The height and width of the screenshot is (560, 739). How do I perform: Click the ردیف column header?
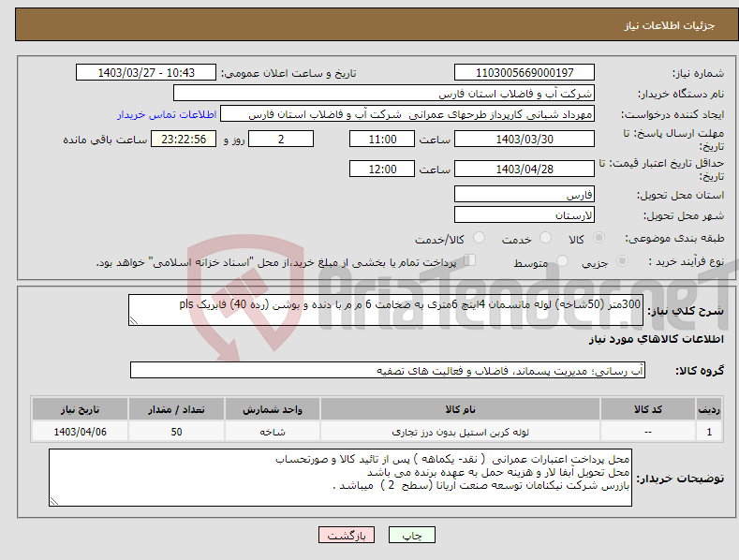[709, 409]
